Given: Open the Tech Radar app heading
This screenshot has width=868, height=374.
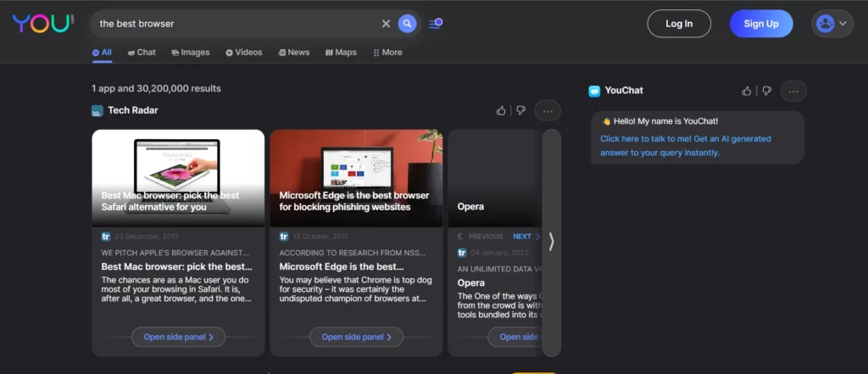Looking at the screenshot, I should pyautogui.click(x=133, y=110).
